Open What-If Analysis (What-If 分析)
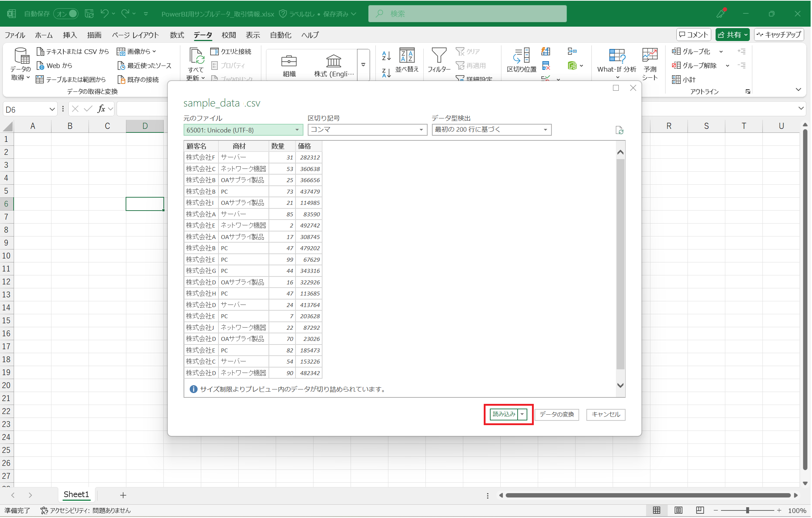This screenshot has width=812, height=518. coord(617,63)
